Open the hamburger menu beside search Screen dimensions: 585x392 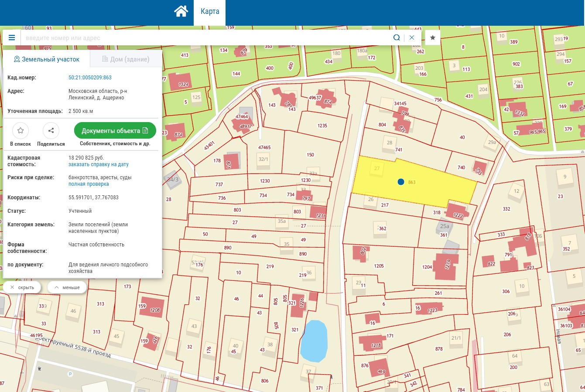(x=12, y=38)
